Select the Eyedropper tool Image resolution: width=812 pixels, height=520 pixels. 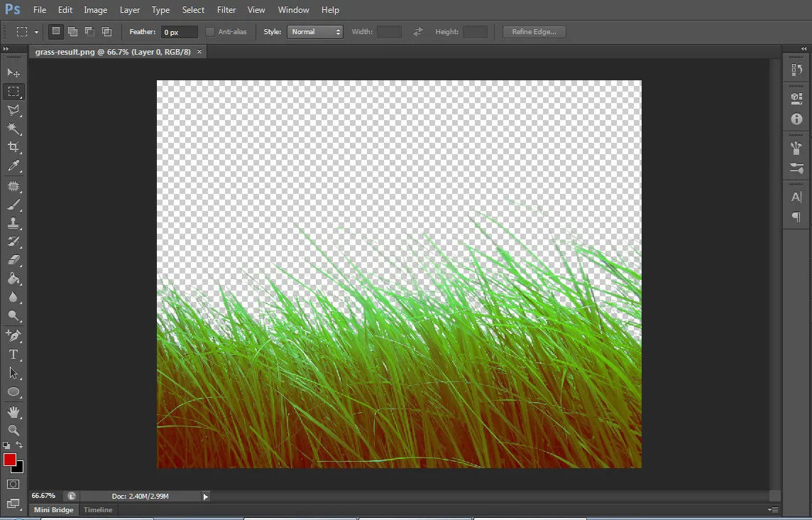[x=13, y=166]
